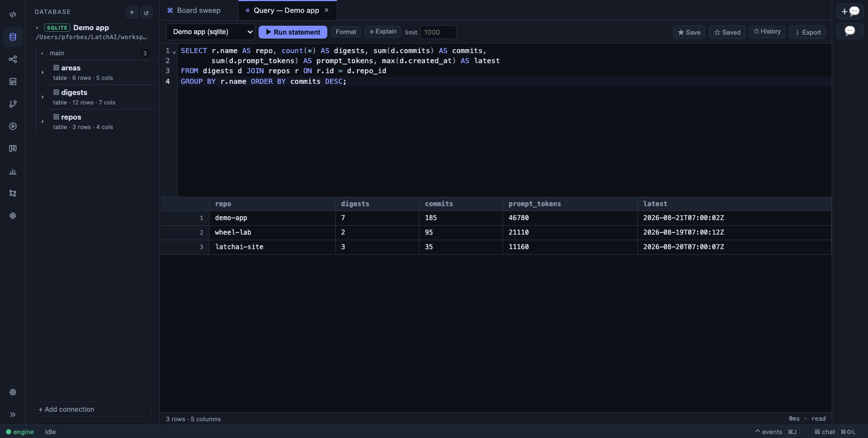Screen dimensions: 868x438
Task: Click the areas table icon
Action: pos(56,68)
